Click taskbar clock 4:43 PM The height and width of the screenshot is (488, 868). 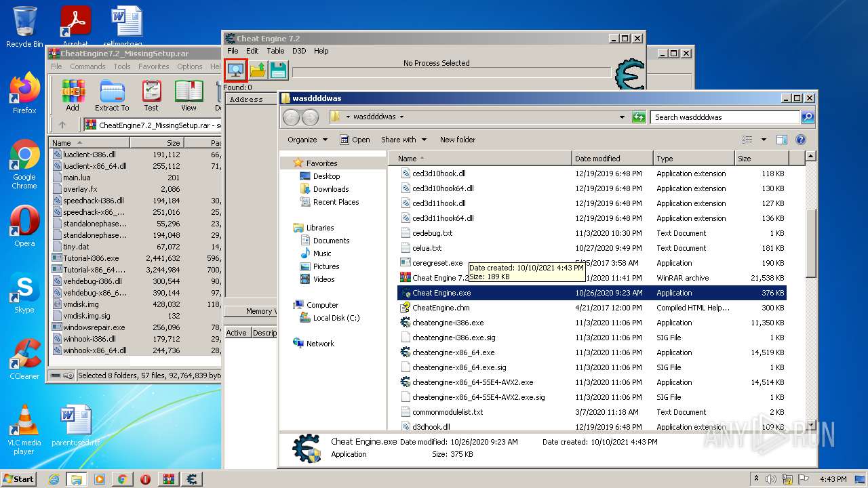[834, 479]
